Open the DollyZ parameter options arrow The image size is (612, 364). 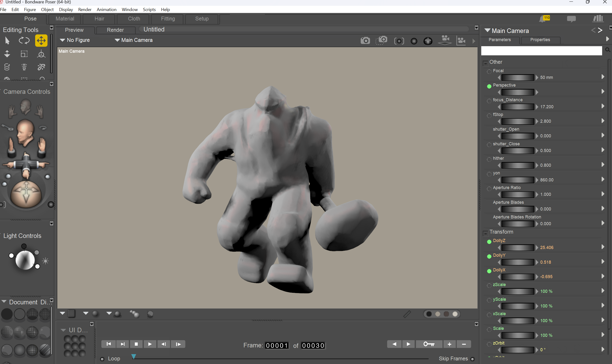(x=603, y=247)
